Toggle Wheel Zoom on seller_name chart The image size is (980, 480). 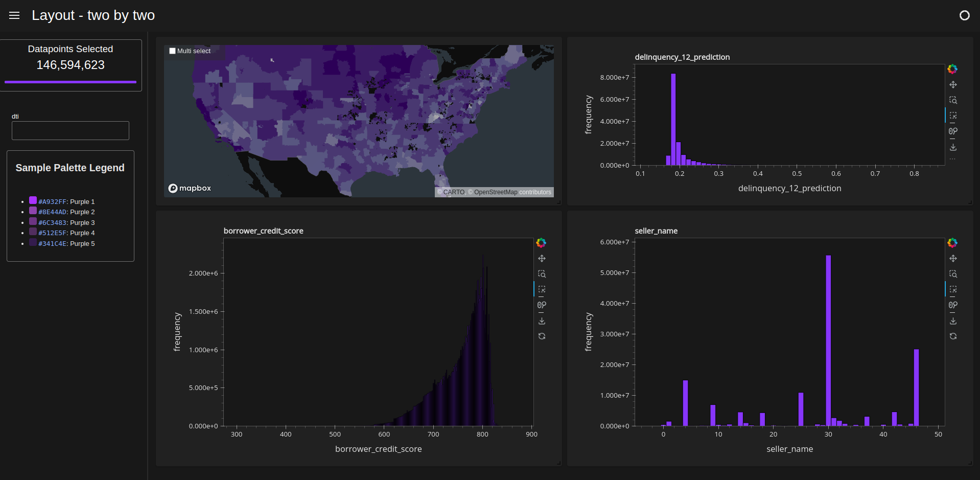(x=953, y=305)
